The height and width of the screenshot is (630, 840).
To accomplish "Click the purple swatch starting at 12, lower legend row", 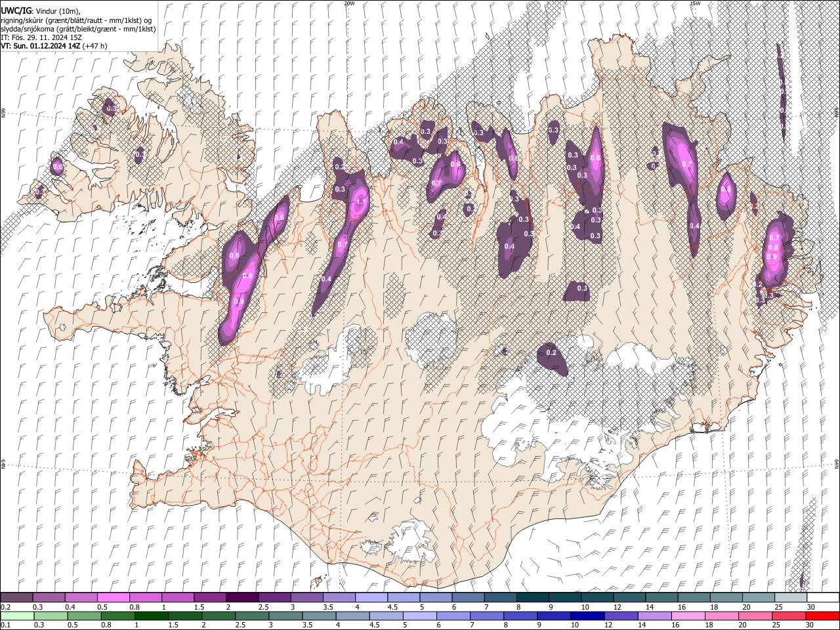I will (621, 616).
